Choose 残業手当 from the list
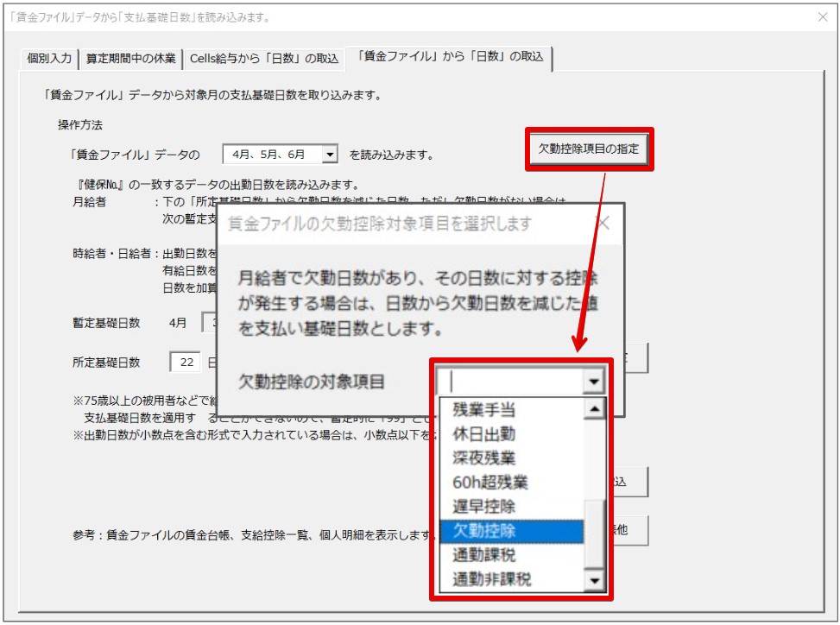840x625 pixels. point(512,410)
